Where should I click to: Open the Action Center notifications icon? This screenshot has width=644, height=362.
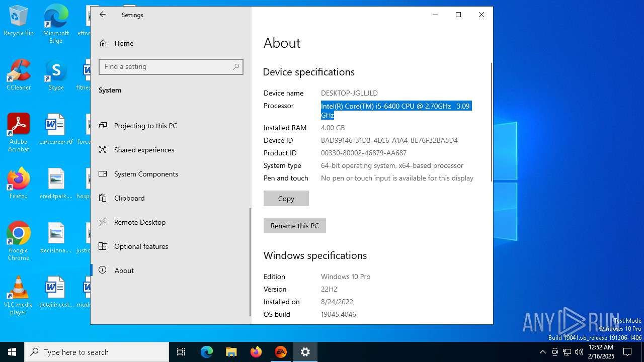627,352
